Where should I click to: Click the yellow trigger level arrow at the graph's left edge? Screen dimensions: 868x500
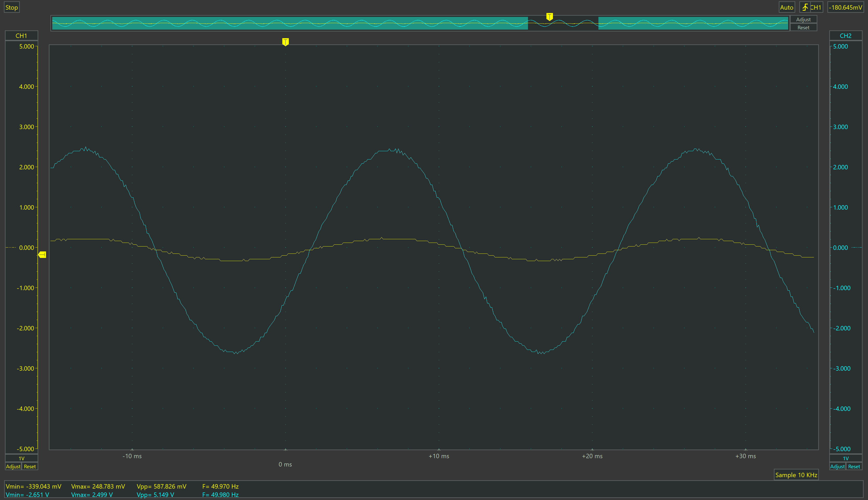point(42,255)
